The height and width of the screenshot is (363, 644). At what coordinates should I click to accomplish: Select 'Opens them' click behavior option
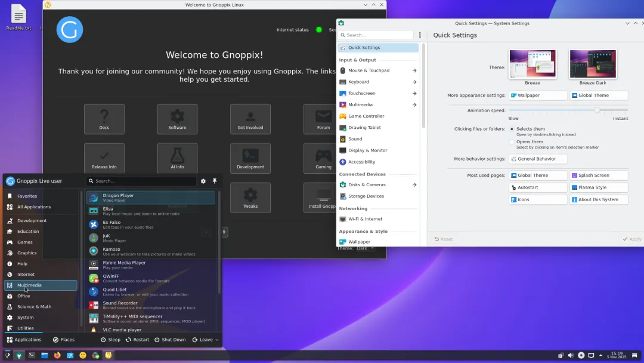512,142
